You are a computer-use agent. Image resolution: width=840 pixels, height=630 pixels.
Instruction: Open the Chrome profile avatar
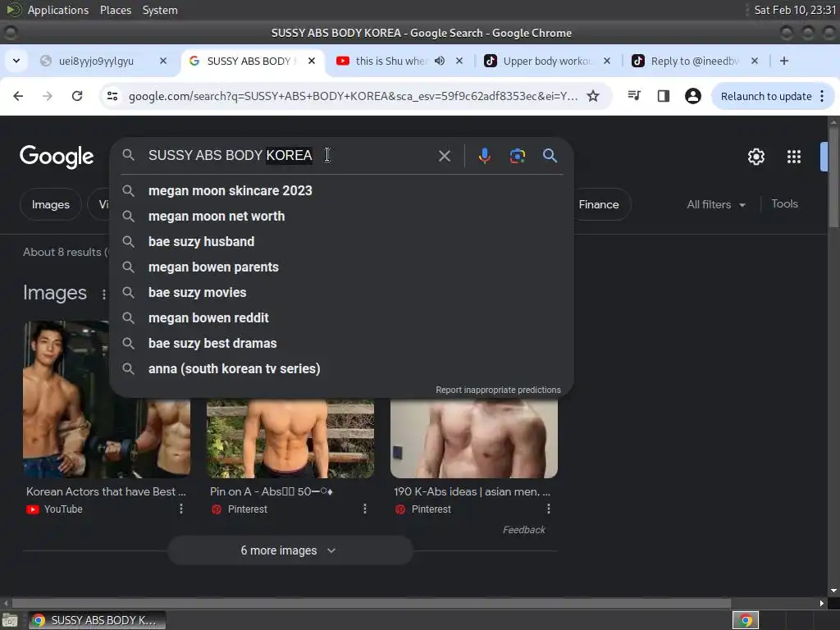click(692, 96)
